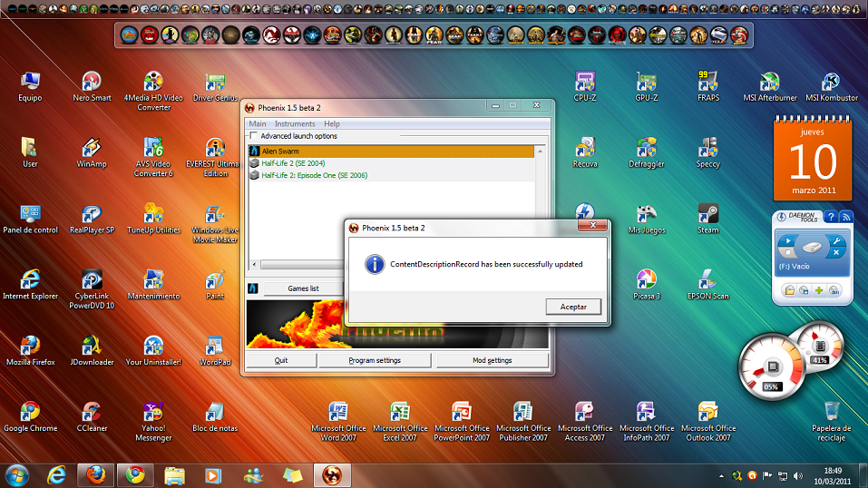Open Mod settings in Phoenix

(x=493, y=360)
